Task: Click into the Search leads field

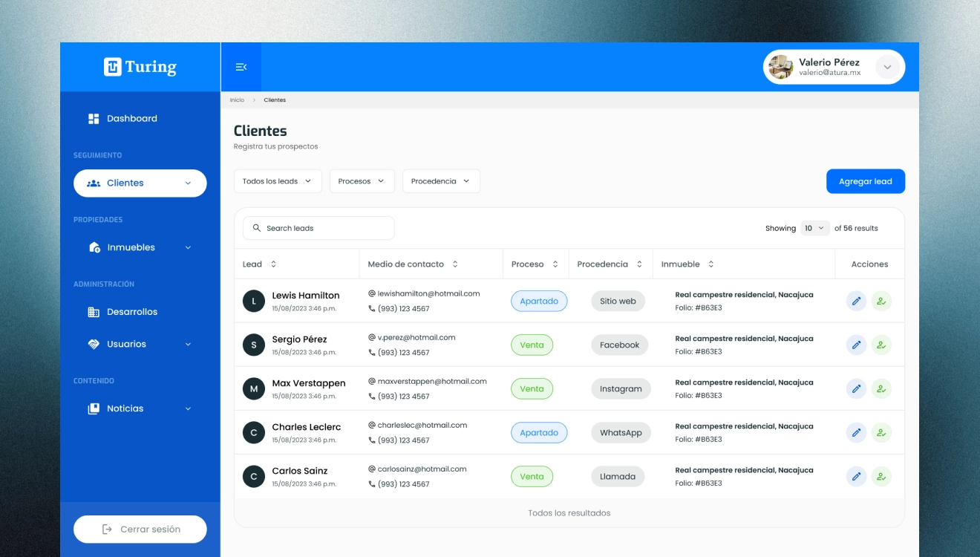Action: (319, 228)
